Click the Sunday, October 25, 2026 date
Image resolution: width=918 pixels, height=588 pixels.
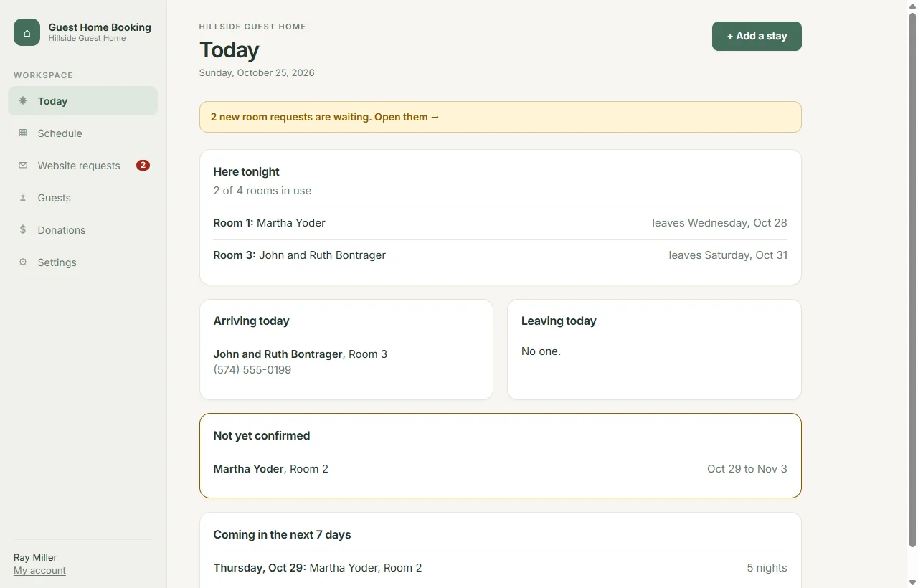257,72
